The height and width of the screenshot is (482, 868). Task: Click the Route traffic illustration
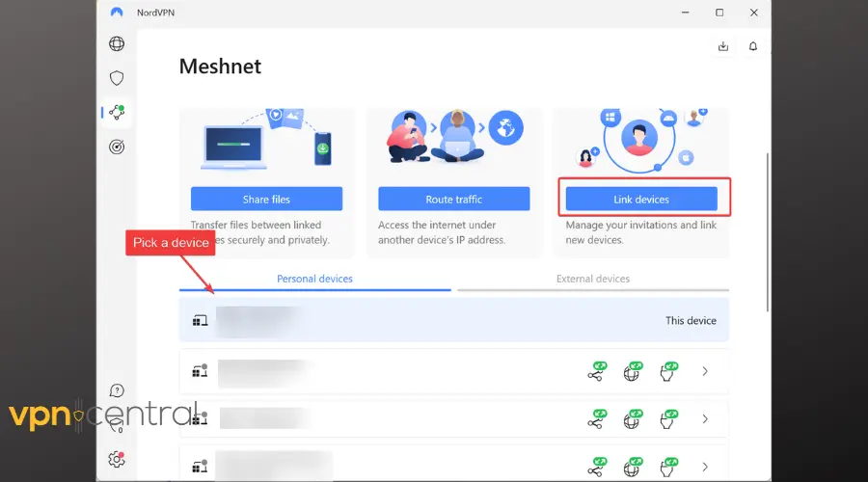click(x=454, y=136)
